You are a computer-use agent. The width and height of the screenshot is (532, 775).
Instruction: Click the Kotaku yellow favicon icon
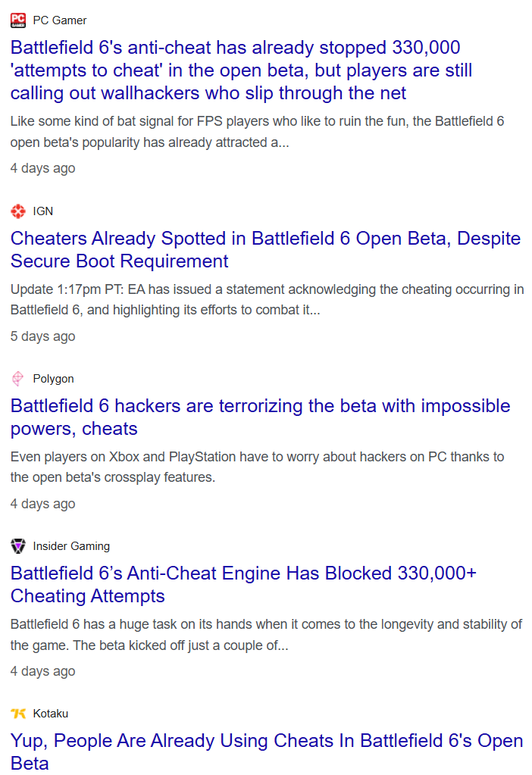point(18,714)
